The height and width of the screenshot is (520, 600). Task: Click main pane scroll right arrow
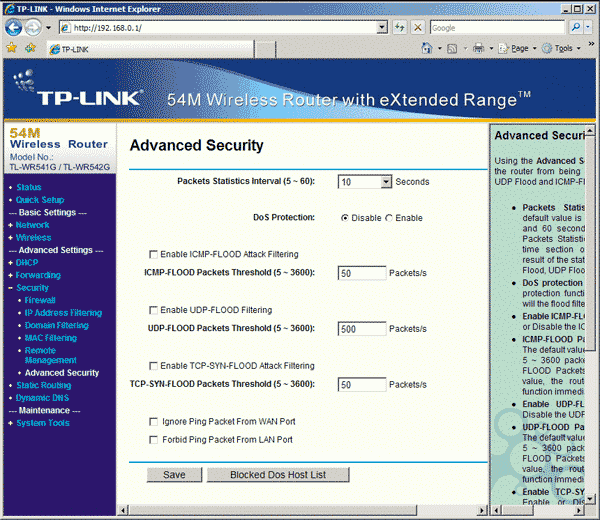point(482,510)
